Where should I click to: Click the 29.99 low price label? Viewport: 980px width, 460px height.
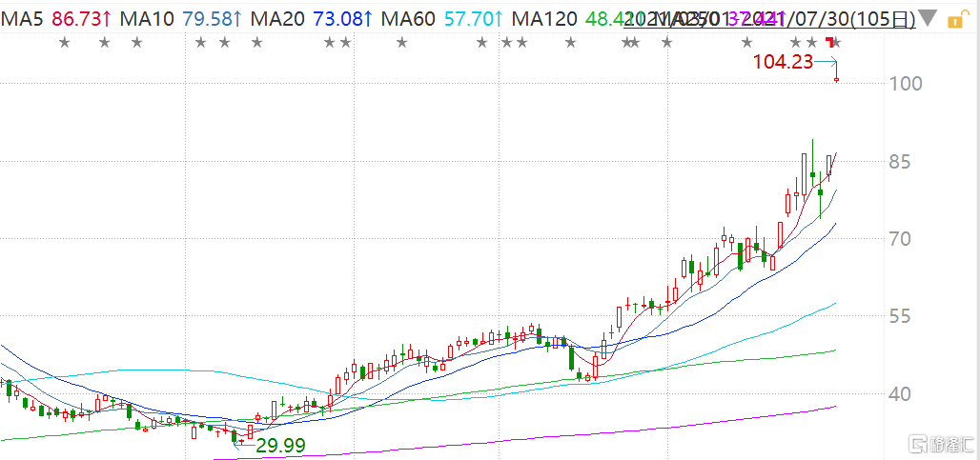coord(279,446)
